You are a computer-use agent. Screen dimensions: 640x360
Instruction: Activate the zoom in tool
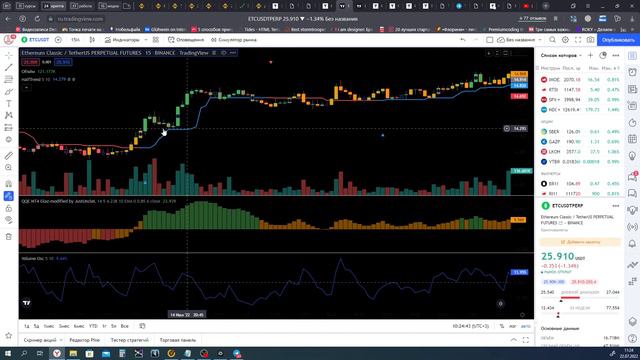(x=9, y=168)
